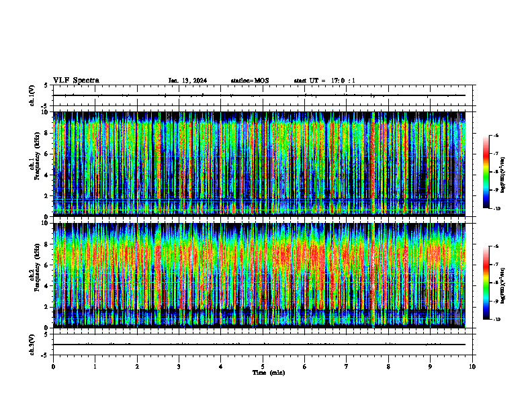Click the log(PSD) label beside ch.2 color bar
Screen dimensions: 532x411
[x=503, y=285]
